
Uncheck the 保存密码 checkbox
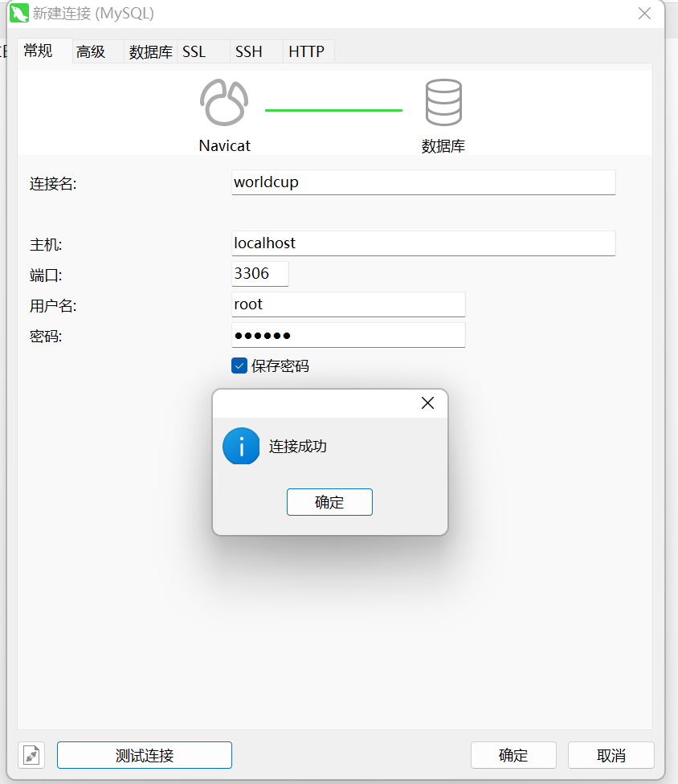tap(239, 366)
